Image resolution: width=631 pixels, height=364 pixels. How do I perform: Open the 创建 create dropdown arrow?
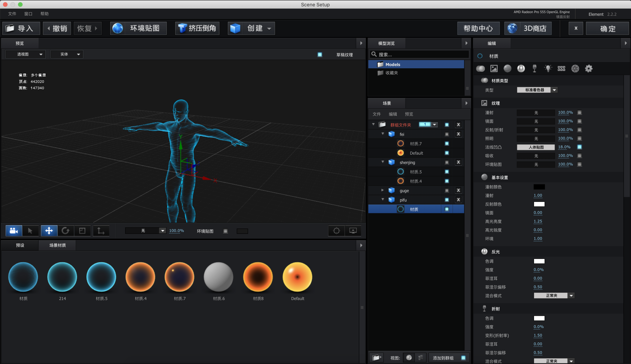tap(269, 29)
